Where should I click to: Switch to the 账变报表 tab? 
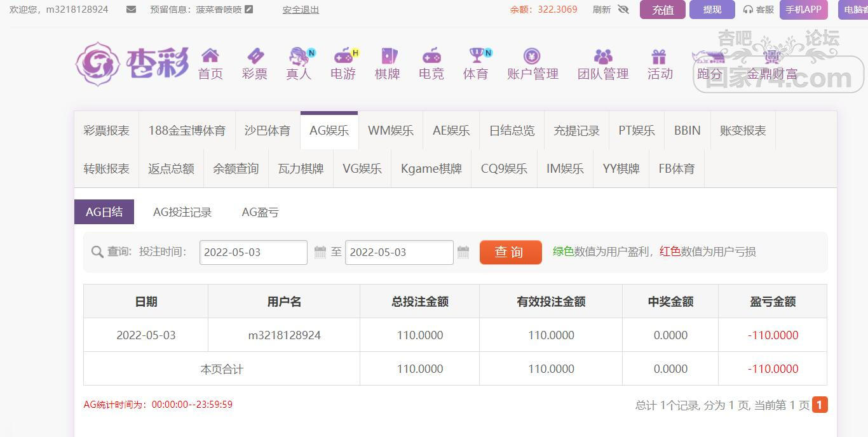tap(743, 130)
